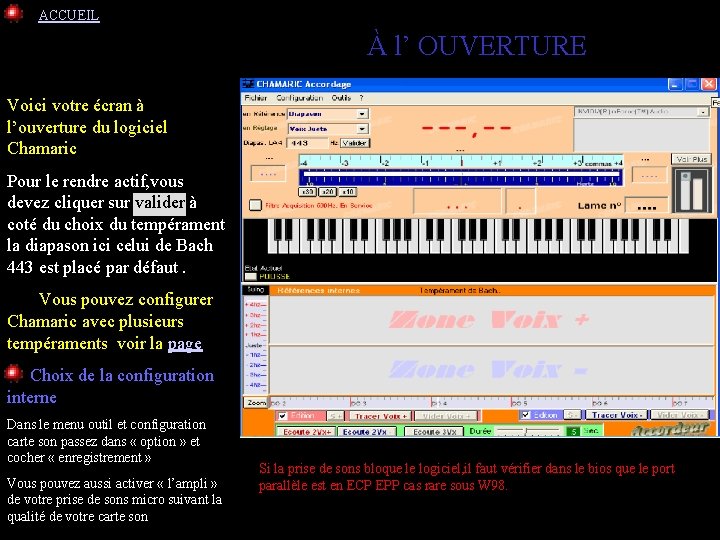Click the x20 scale button
The width and height of the screenshot is (720, 540).
pos(327,192)
